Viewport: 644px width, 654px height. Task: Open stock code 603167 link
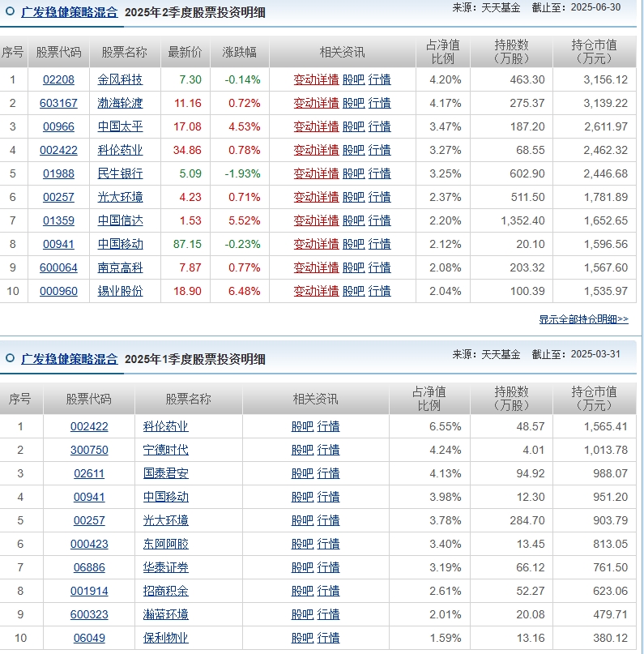pyautogui.click(x=58, y=103)
